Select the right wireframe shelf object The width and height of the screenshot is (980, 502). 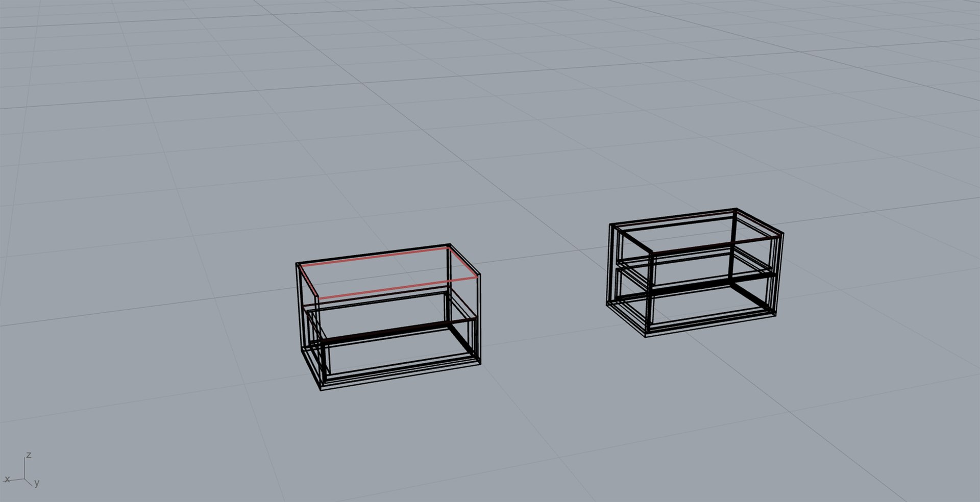pyautogui.click(x=695, y=272)
